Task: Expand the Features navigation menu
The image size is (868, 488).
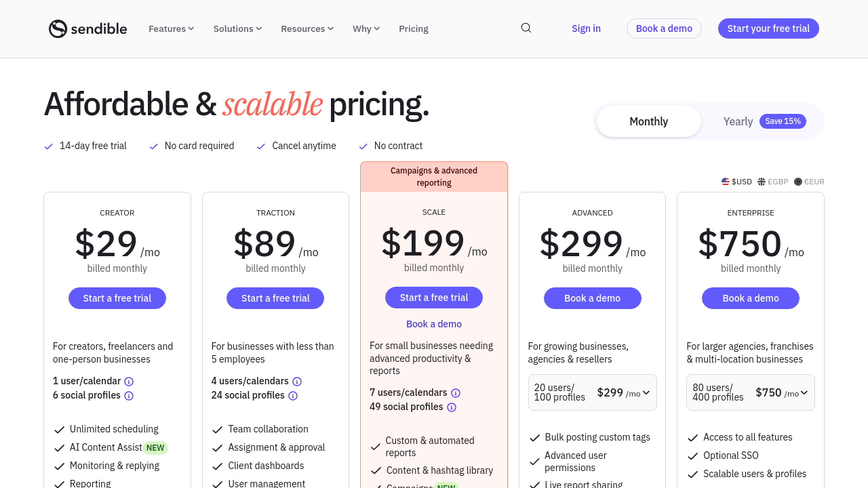Action: 171,28
